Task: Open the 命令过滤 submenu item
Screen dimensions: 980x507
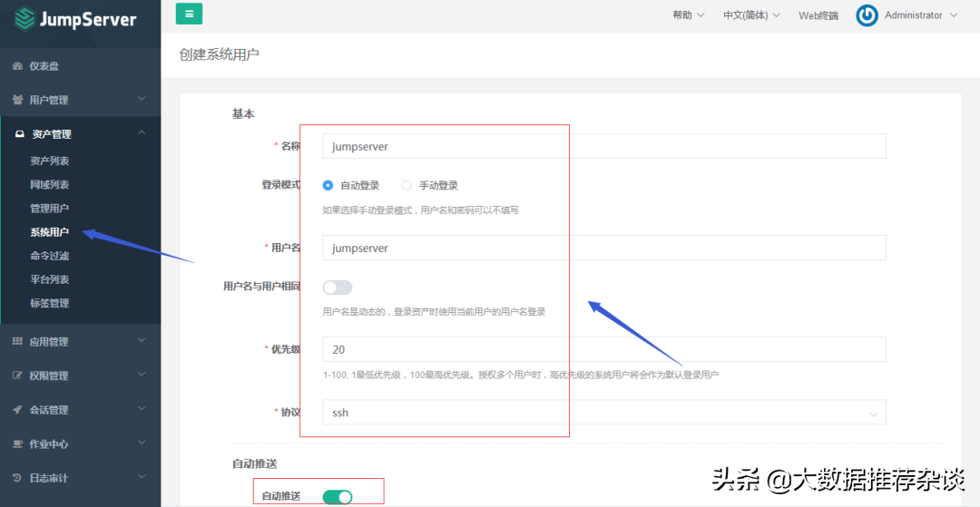Action: pyautogui.click(x=50, y=256)
